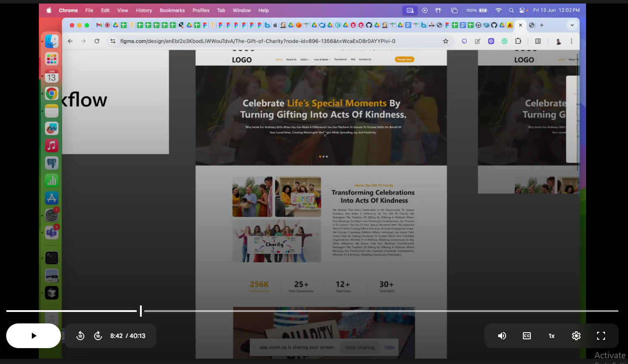Click the Chrome forward arrow

click(83, 41)
